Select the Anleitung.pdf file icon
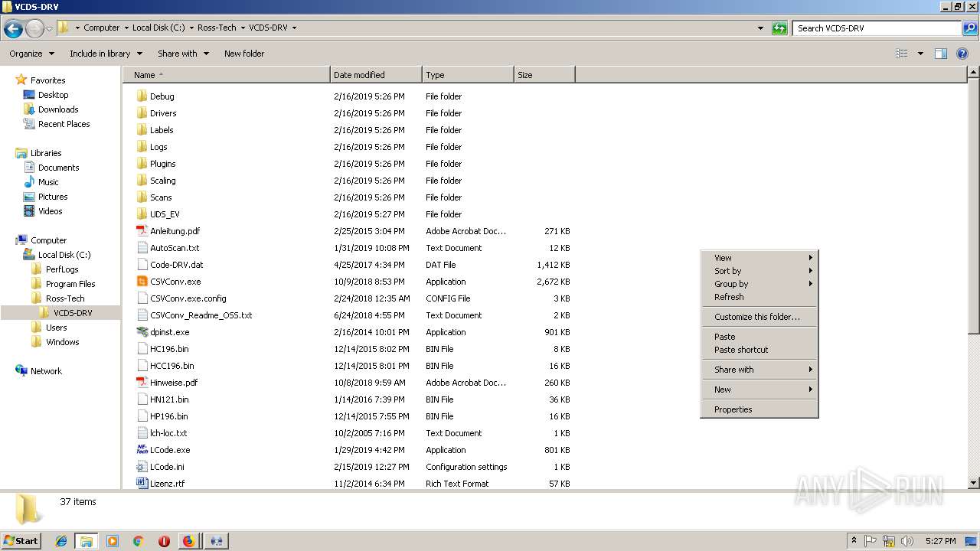 (142, 231)
